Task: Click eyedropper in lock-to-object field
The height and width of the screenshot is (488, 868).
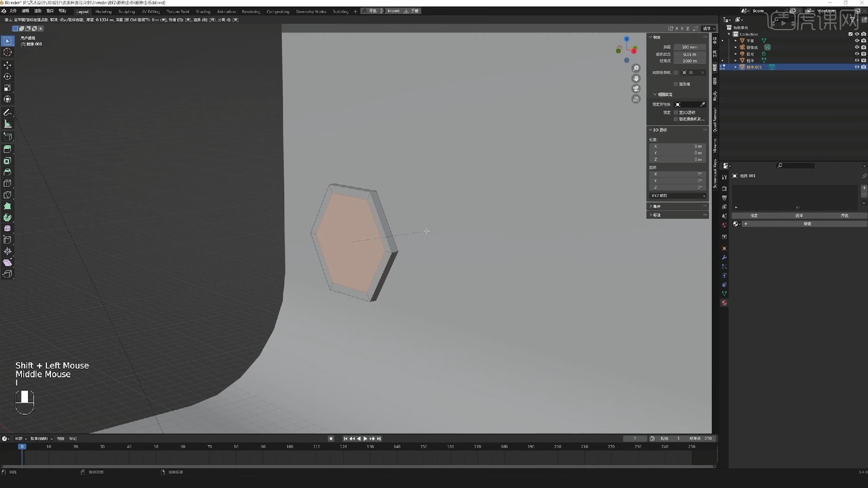Action: (703, 104)
